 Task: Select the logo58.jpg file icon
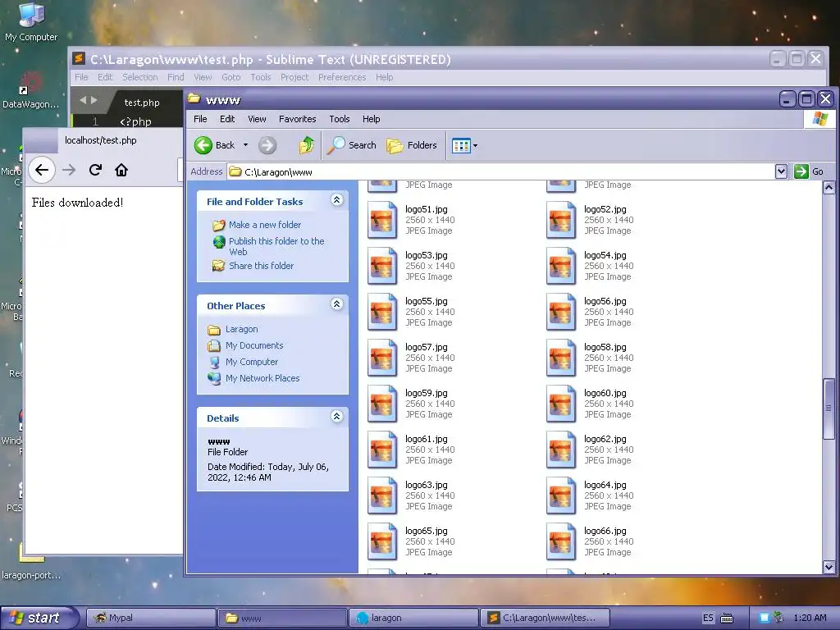[561, 358]
